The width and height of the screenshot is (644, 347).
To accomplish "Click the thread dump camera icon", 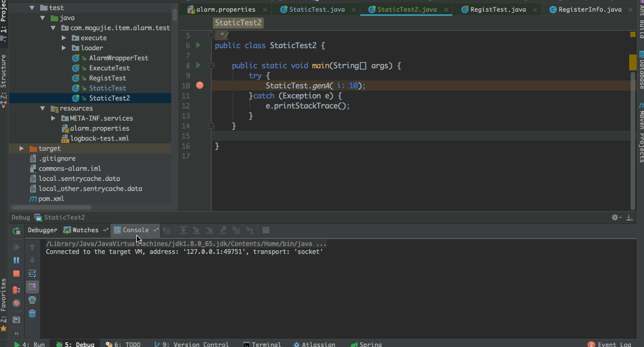I will (x=16, y=319).
